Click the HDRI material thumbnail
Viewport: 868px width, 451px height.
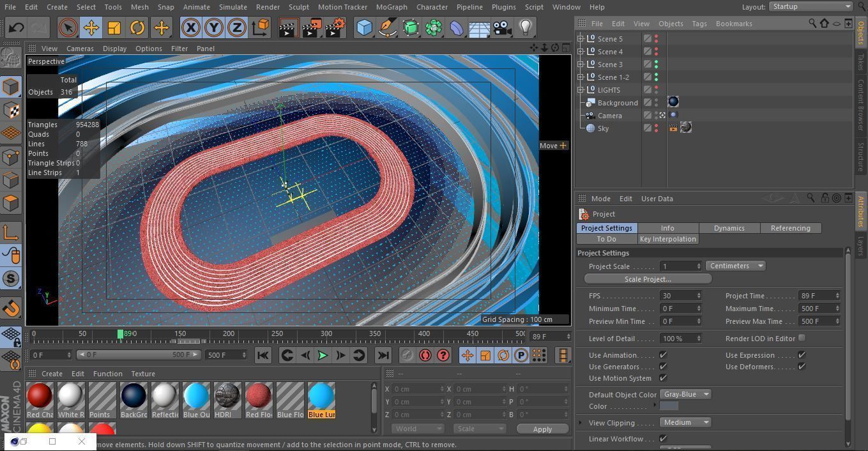pos(227,396)
